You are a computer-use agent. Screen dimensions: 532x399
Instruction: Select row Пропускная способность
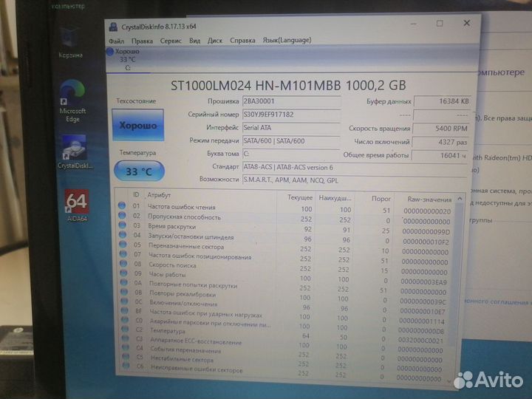point(285,219)
